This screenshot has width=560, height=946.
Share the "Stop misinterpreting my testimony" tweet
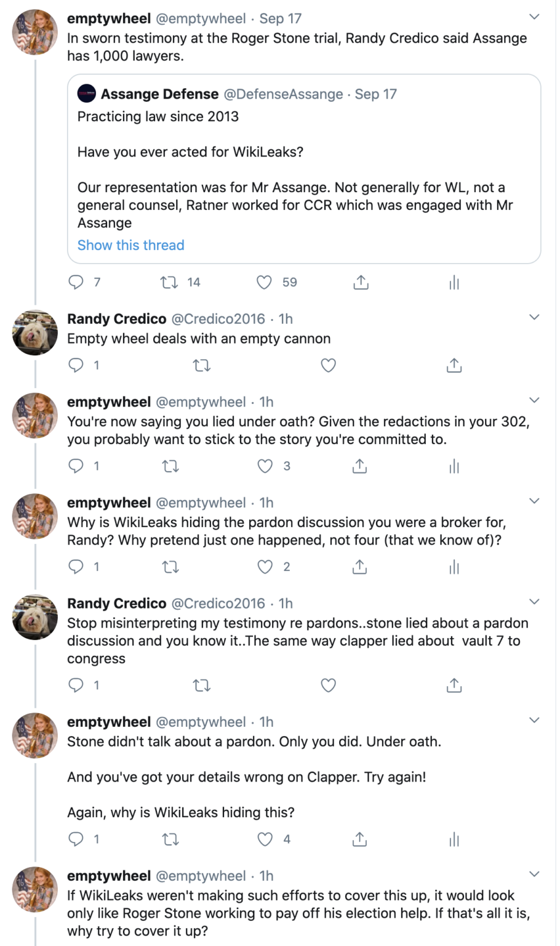pyautogui.click(x=454, y=685)
